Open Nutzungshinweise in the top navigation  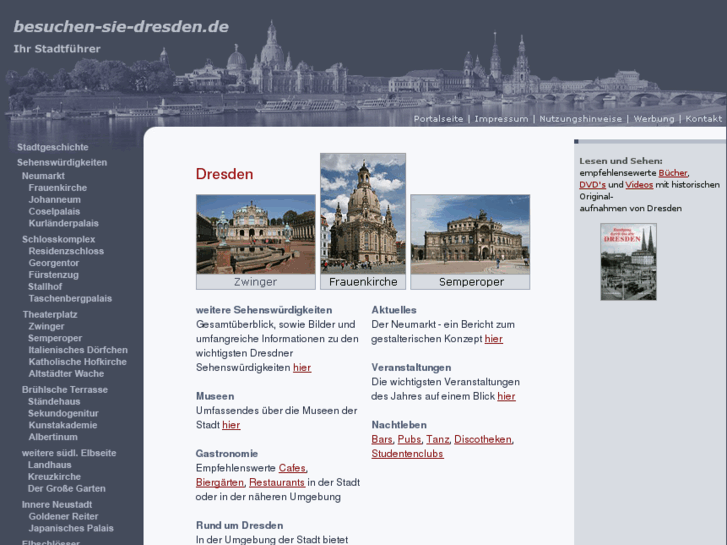click(580, 119)
